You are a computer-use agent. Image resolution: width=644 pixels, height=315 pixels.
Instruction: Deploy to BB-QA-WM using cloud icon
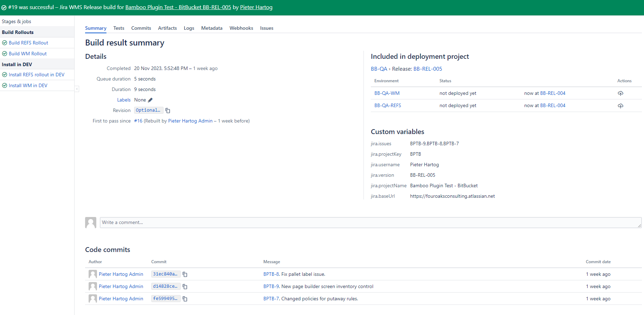(x=621, y=93)
